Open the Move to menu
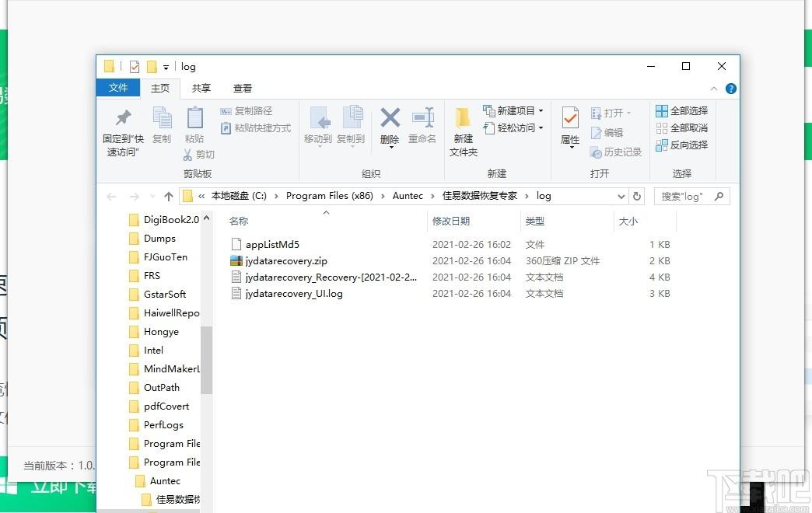 tap(318, 127)
